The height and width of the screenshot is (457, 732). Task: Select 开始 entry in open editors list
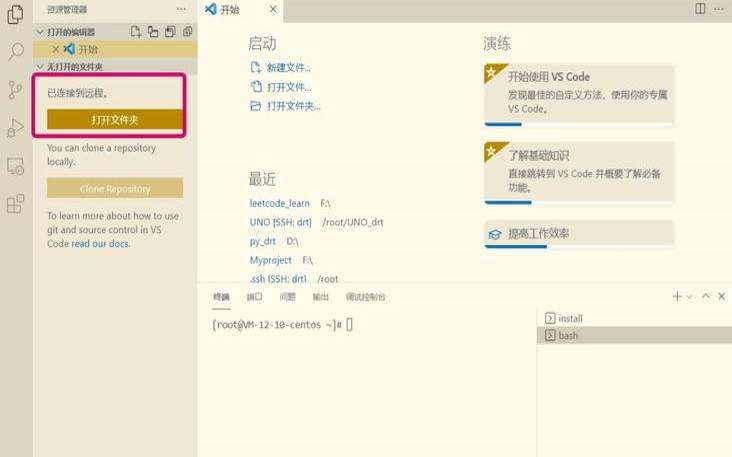115,49
